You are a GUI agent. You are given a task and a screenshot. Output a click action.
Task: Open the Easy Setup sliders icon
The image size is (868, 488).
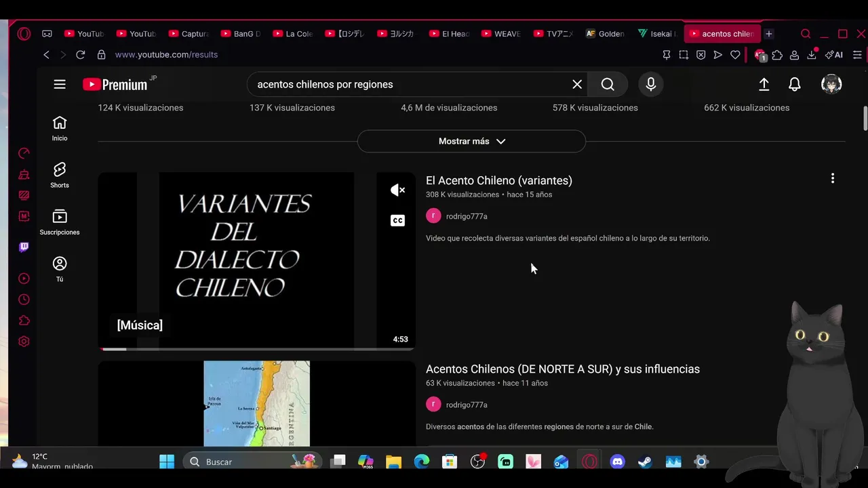pos(859,55)
